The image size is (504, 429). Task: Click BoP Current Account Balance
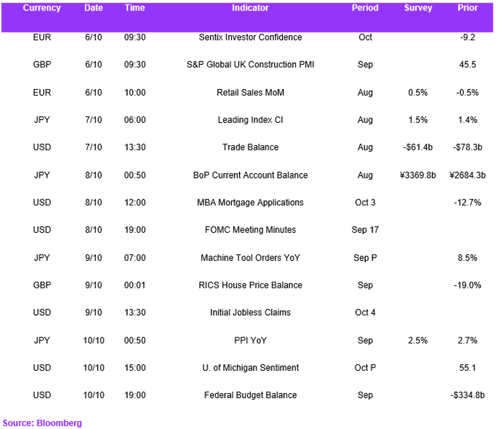pos(250,175)
